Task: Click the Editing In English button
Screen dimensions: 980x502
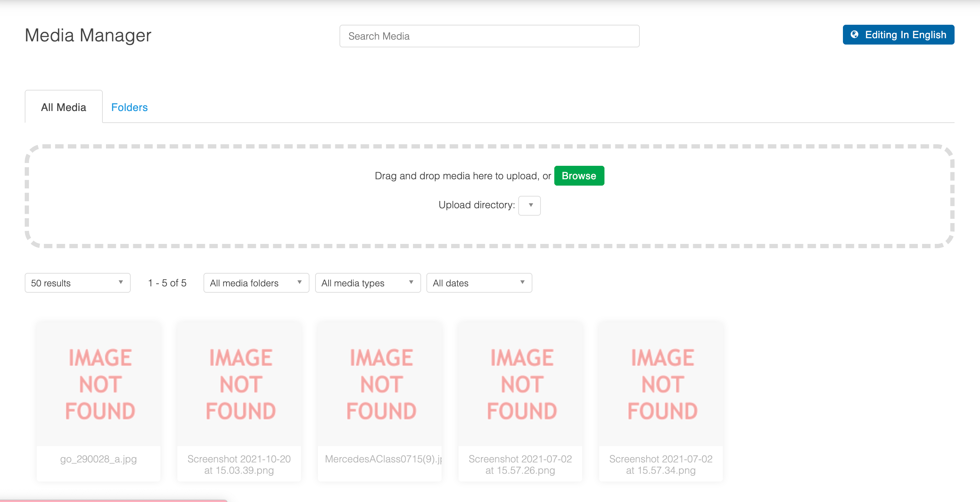Action: click(898, 35)
